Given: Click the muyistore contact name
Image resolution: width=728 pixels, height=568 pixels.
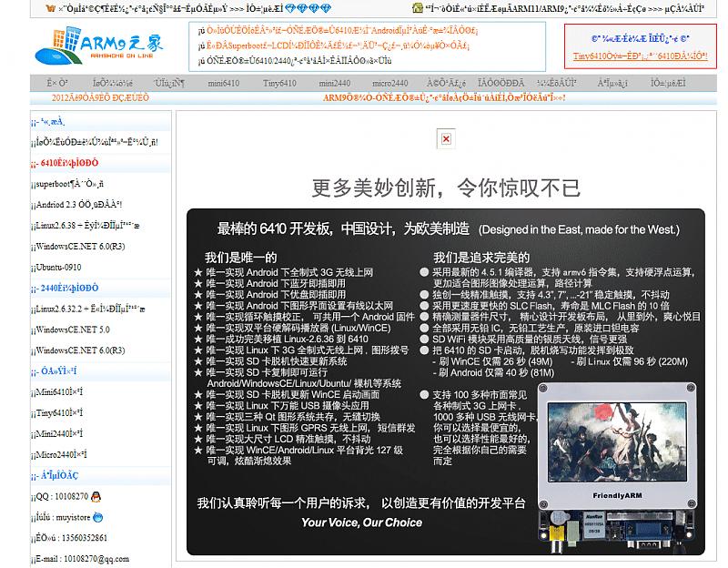Looking at the screenshot, I should coord(73,517).
